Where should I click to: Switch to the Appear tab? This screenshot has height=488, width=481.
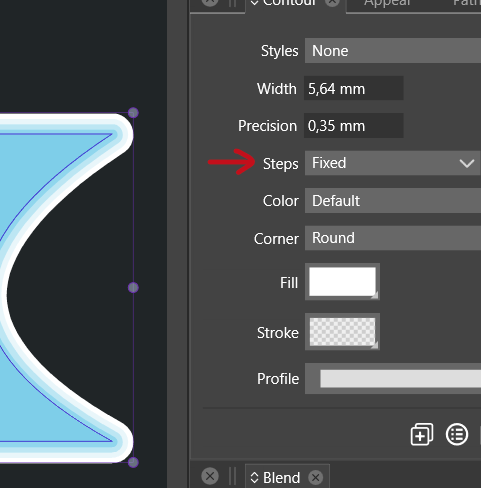point(387,3)
